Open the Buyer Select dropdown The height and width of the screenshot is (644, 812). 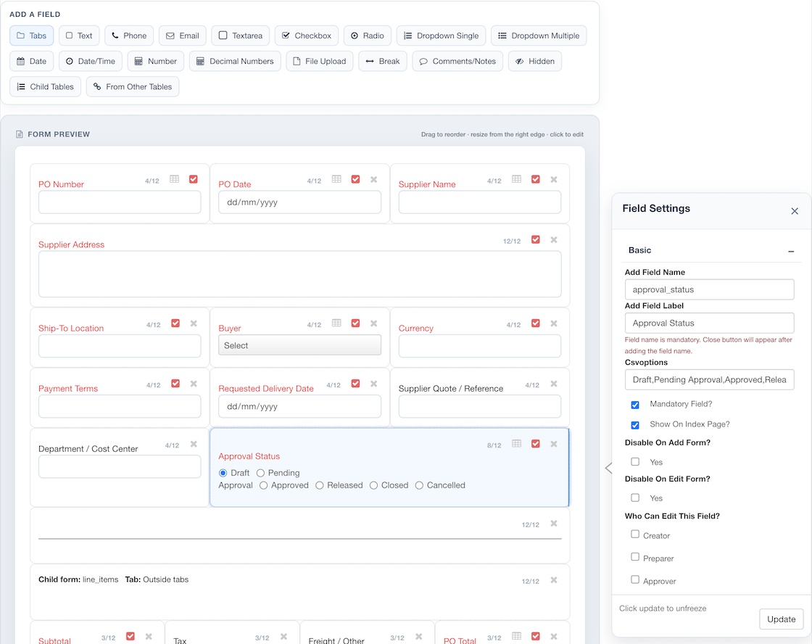(299, 346)
